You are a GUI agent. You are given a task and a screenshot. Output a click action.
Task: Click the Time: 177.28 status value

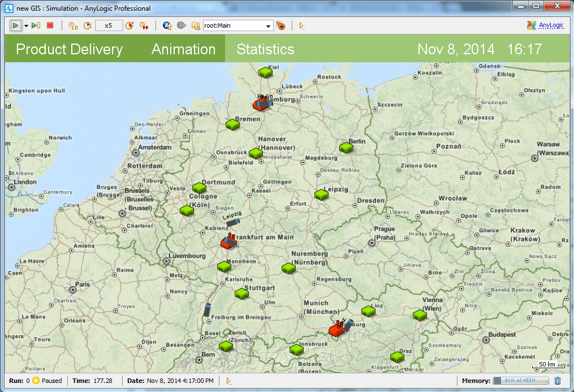click(92, 381)
